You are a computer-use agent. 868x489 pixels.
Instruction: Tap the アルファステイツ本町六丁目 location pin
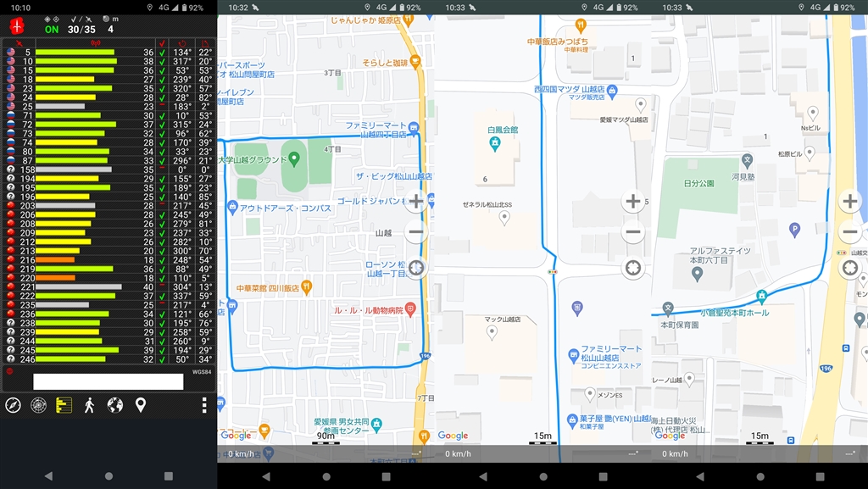(x=698, y=275)
